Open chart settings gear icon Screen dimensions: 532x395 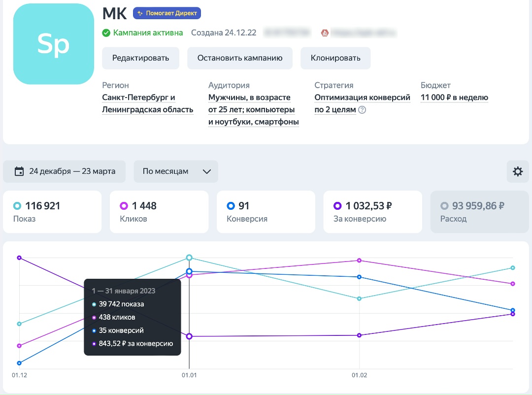click(x=518, y=171)
